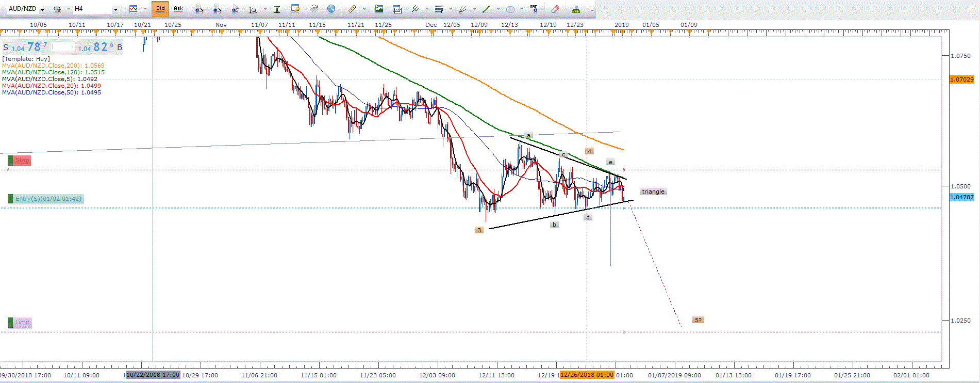Click the zoom in magnifier icon
The image size is (980, 383).
[199, 9]
